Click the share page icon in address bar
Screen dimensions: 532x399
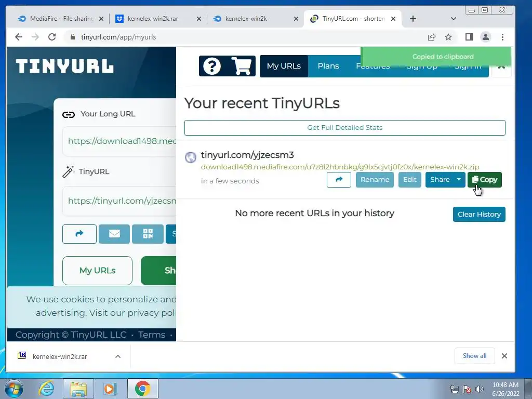[432, 37]
